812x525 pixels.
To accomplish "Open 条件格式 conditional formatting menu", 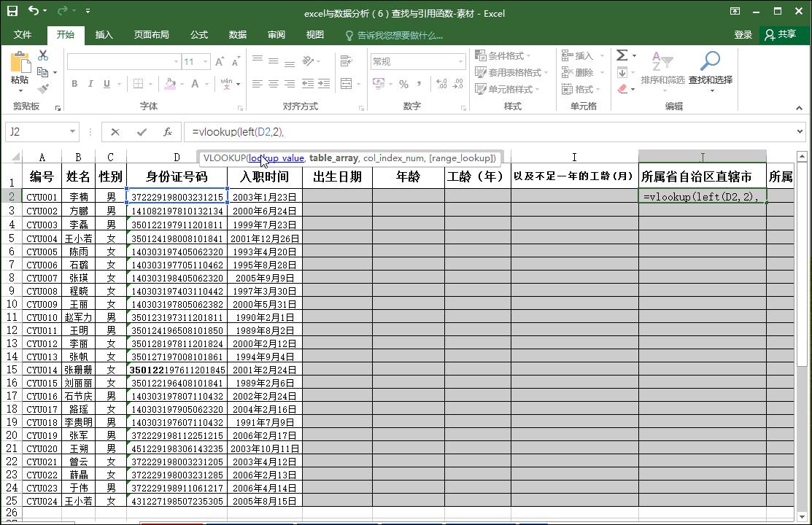I will pyautogui.click(x=503, y=55).
